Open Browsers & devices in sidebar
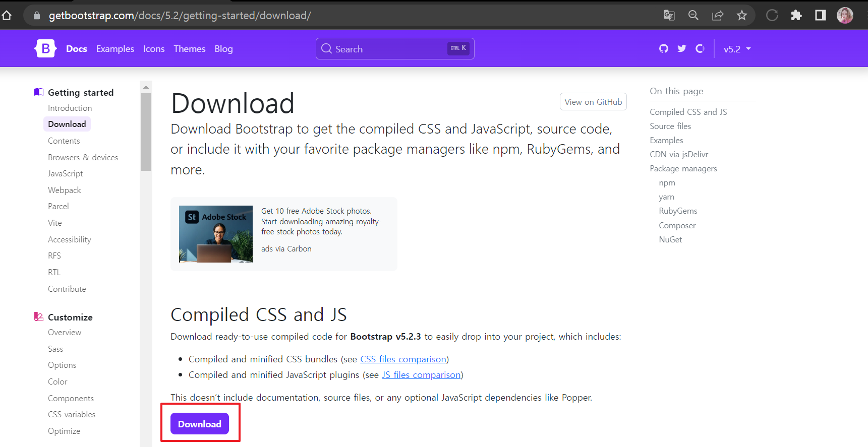Image resolution: width=868 pixels, height=447 pixels. click(83, 157)
